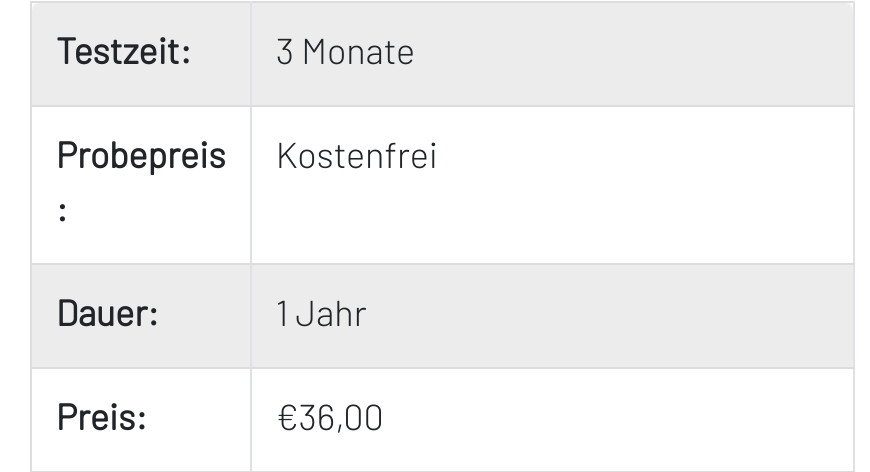Click empty space right of "3 Monate"
The height and width of the screenshot is (472, 870).
(630, 53)
